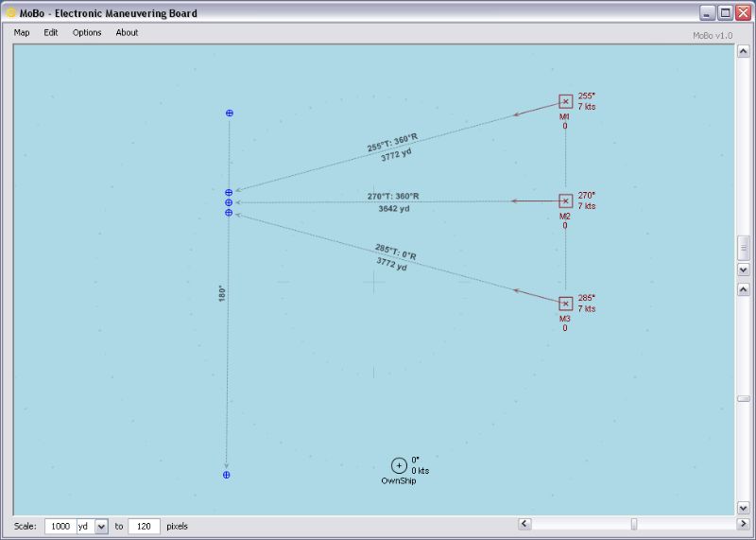Click the bottom blue waypoint below 180° line

click(227, 475)
